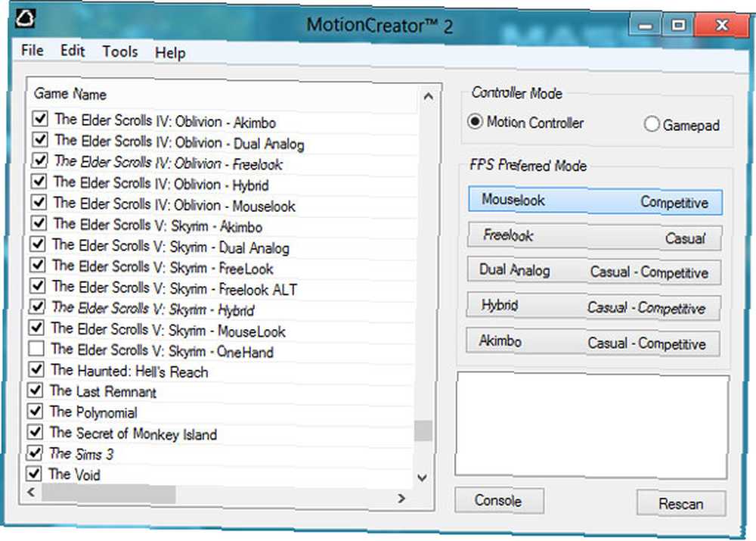756x541 pixels.
Task: Click the horizontal scrollbar thumb
Action: 108,494
